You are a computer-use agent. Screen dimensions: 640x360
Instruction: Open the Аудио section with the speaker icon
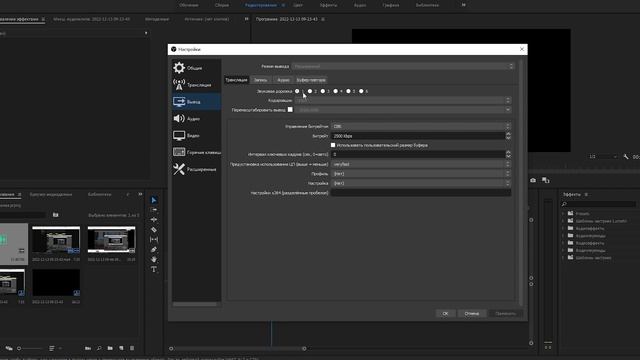tap(196, 118)
